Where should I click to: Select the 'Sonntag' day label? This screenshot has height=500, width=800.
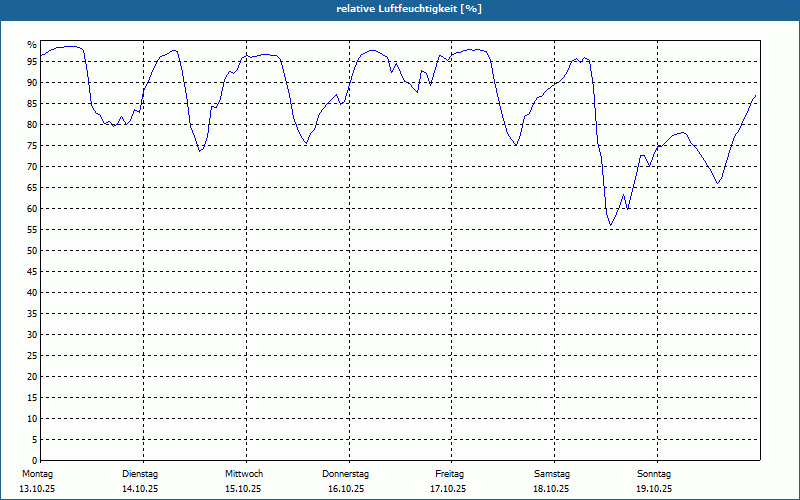654,474
